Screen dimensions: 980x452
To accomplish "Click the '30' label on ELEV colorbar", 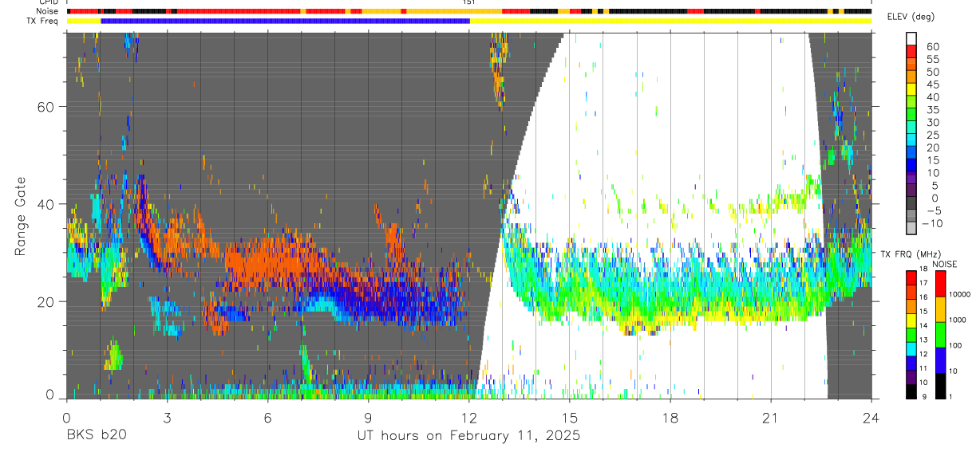I will tap(931, 122).
